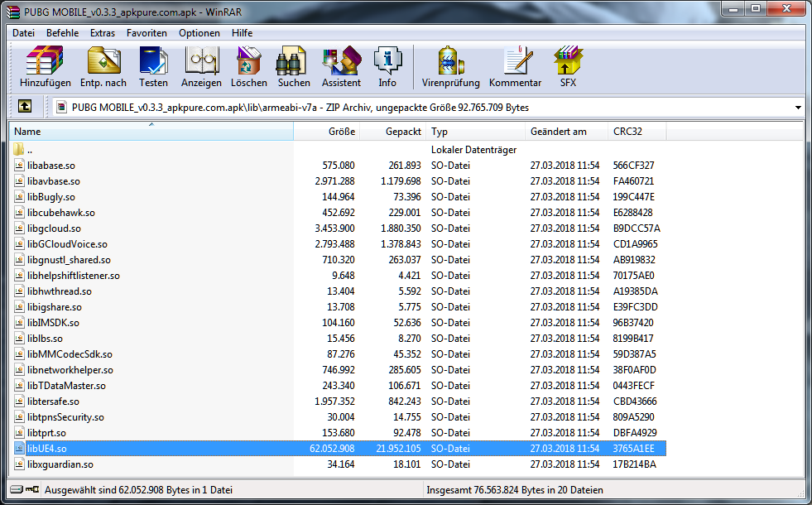Click the file icon of libtersafe.so
Viewport: 812px width, 505px height.
click(19, 401)
